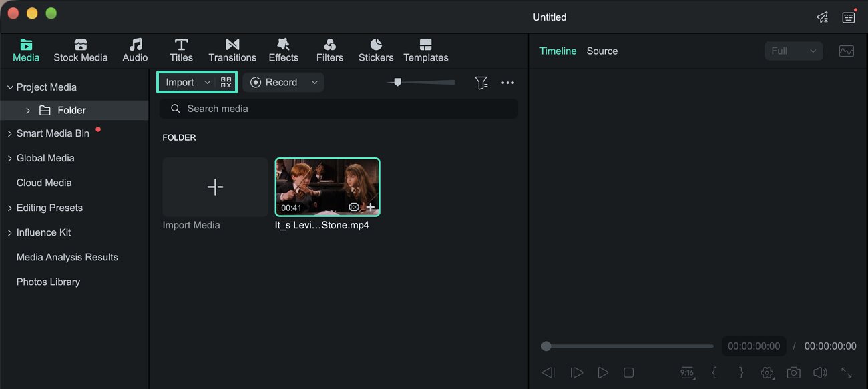Screen dimensions: 868x389
Task: Focus the Search media field
Action: [339, 109]
